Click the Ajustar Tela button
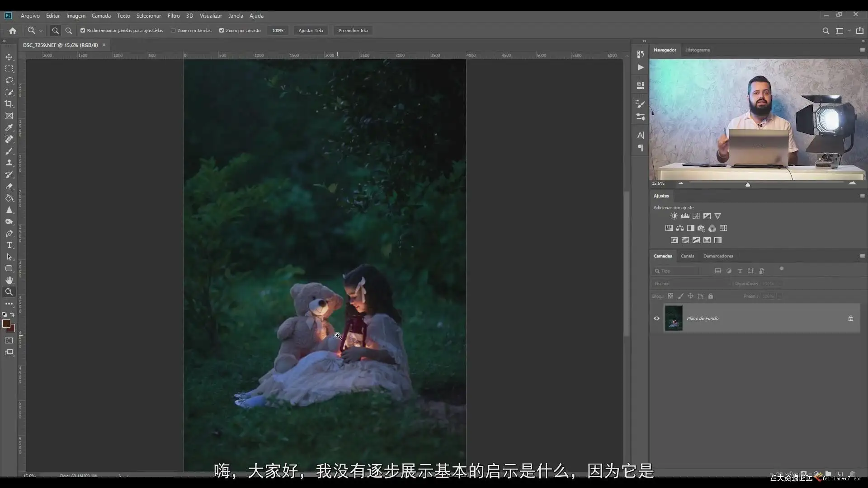 (311, 31)
